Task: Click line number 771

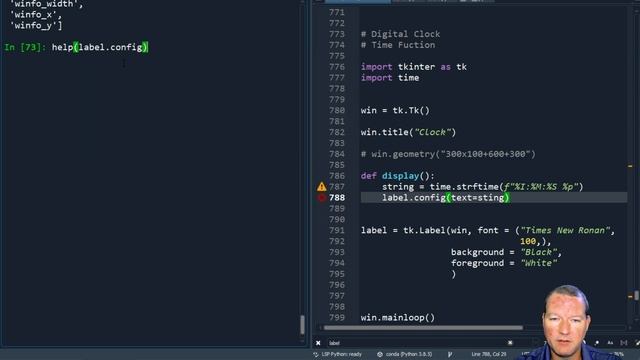Action: pos(337,13)
